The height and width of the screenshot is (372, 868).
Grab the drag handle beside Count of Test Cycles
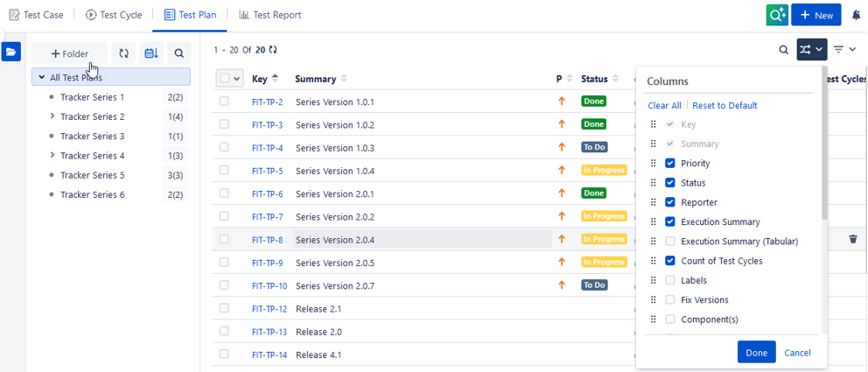654,261
